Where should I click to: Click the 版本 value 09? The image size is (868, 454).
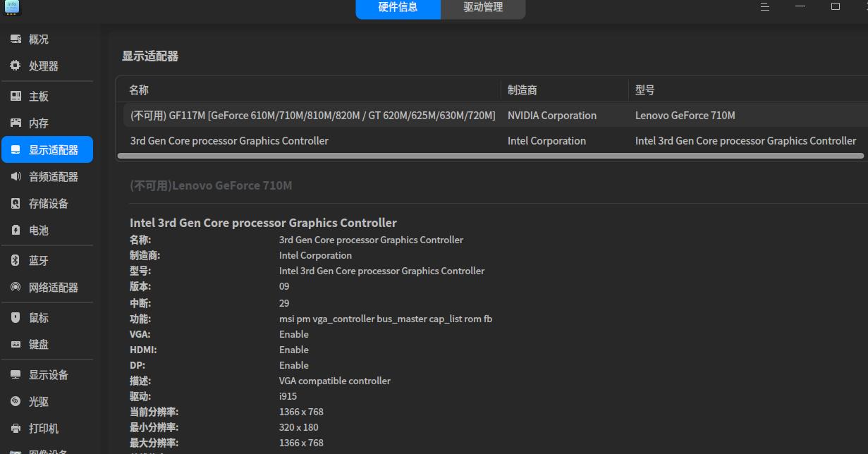(284, 286)
